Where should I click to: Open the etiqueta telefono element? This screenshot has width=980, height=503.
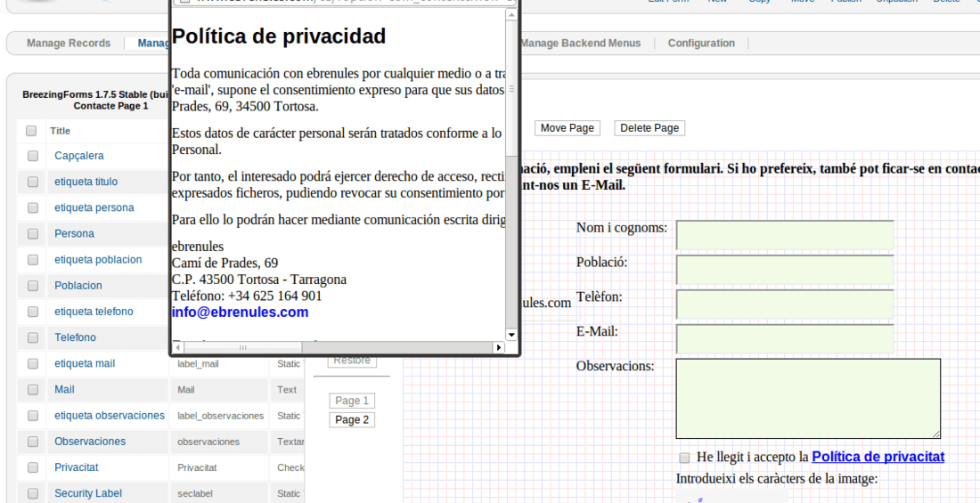coord(94,312)
